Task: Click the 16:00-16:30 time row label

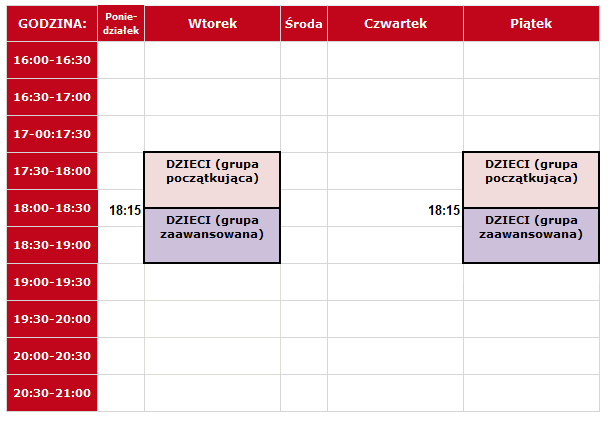Action: pos(52,60)
